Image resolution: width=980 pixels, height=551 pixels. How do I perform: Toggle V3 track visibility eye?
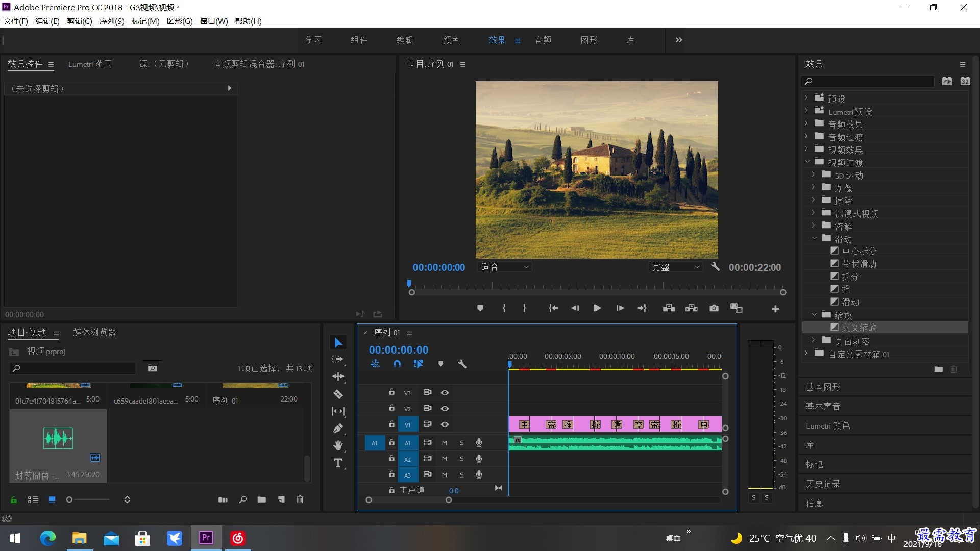point(445,393)
